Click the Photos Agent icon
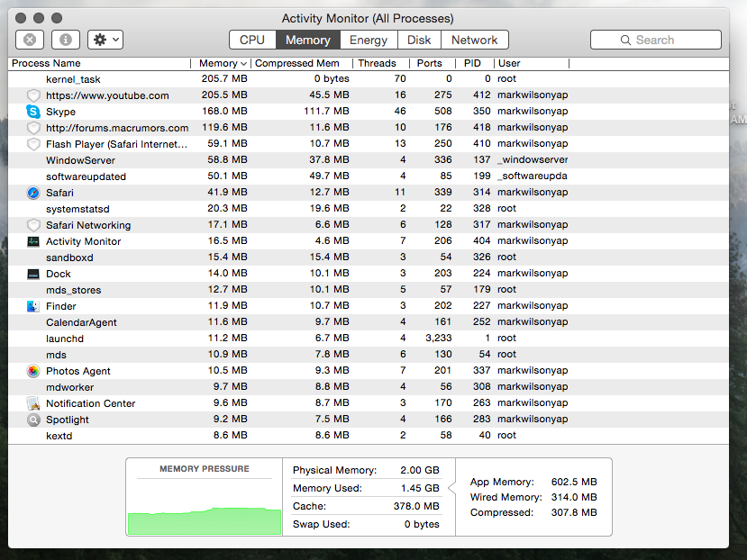 tap(32, 371)
